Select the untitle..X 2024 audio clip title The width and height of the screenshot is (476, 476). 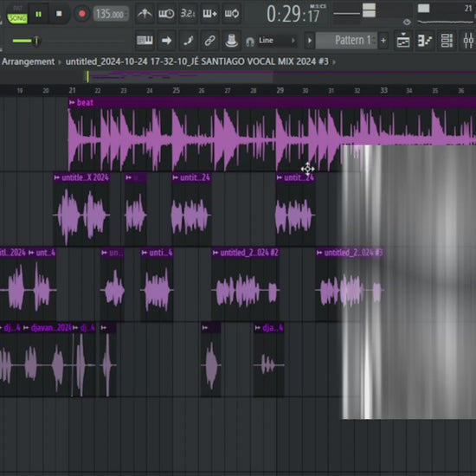pyautogui.click(x=85, y=177)
